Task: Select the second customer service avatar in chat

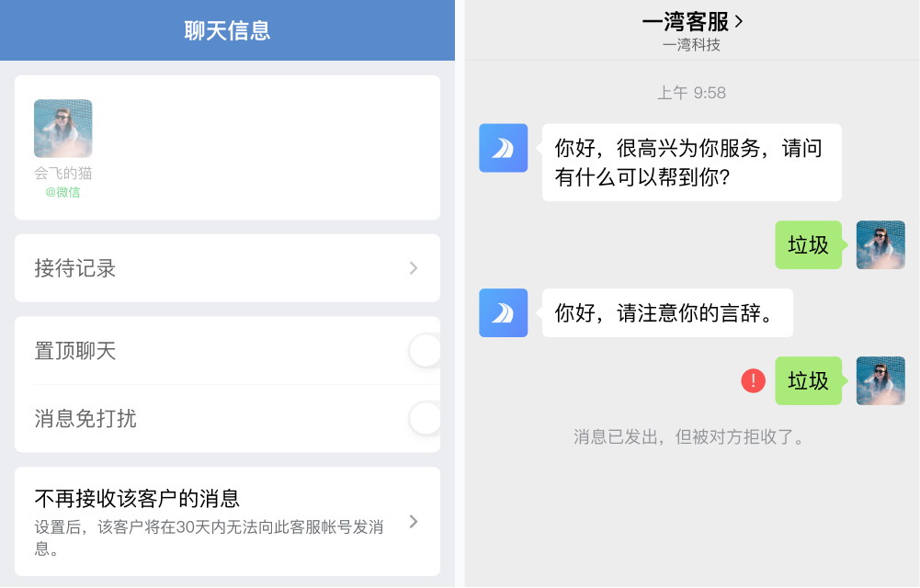Action: coord(503,312)
